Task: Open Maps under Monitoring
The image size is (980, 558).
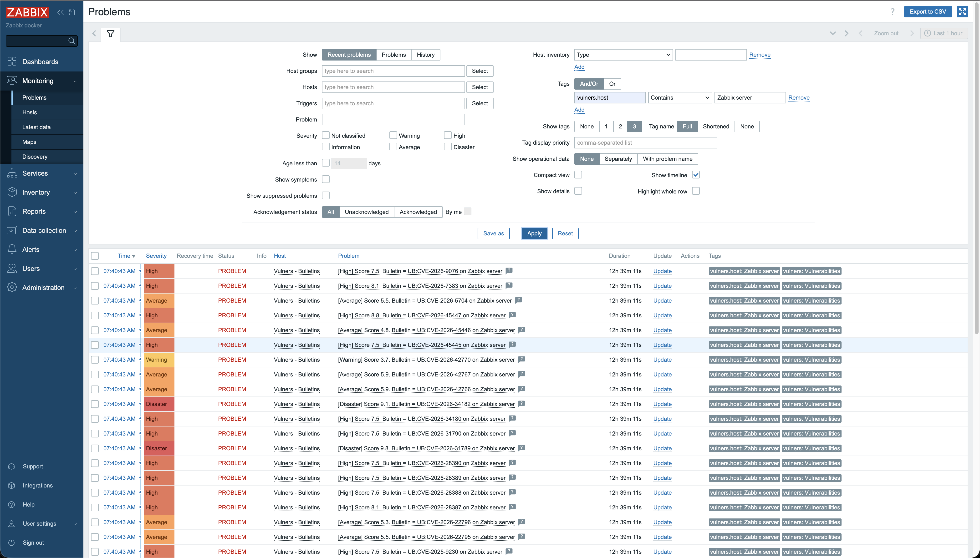Action: pos(29,142)
